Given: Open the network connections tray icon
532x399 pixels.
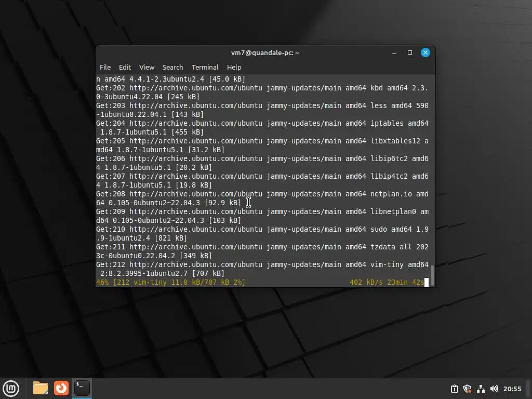Looking at the screenshot, I should coord(481,389).
